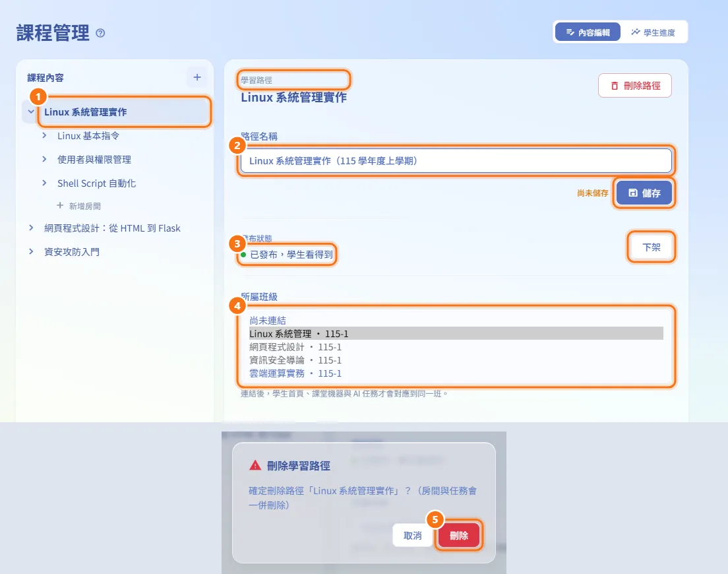The image size is (728, 574).
Task: Open 使用者與權限管理 tree item
Action: (94, 159)
